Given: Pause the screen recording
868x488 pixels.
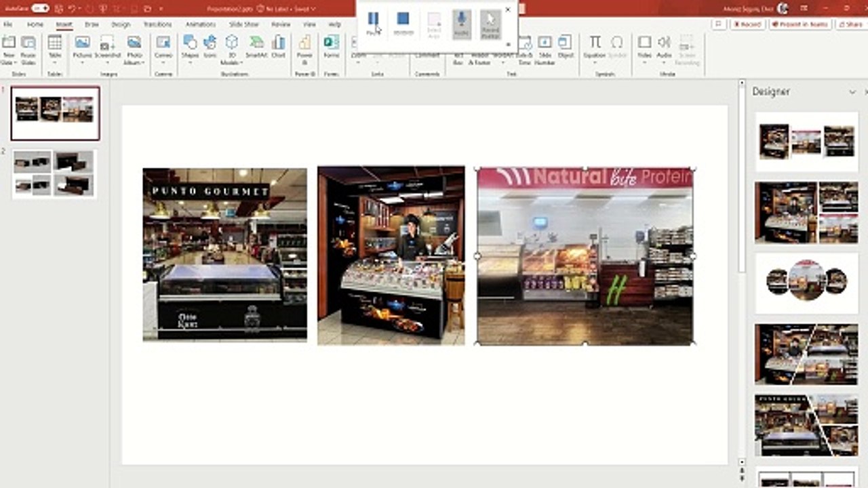Looking at the screenshot, I should click(373, 22).
